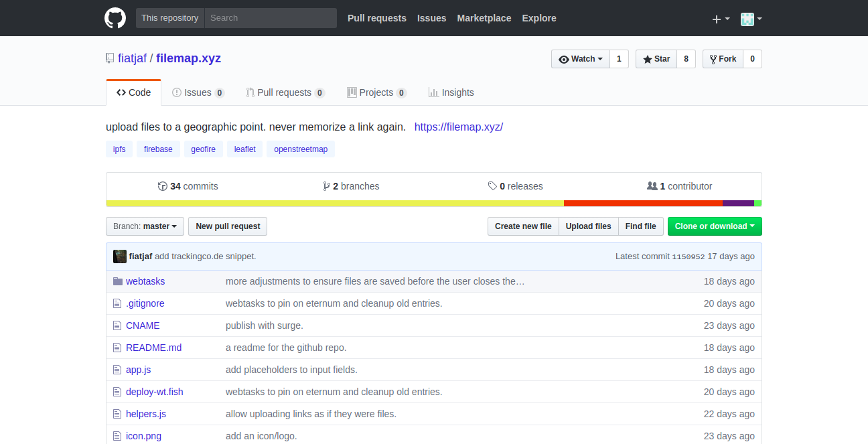Switch to the Insights tab
868x444 pixels.
(x=451, y=92)
